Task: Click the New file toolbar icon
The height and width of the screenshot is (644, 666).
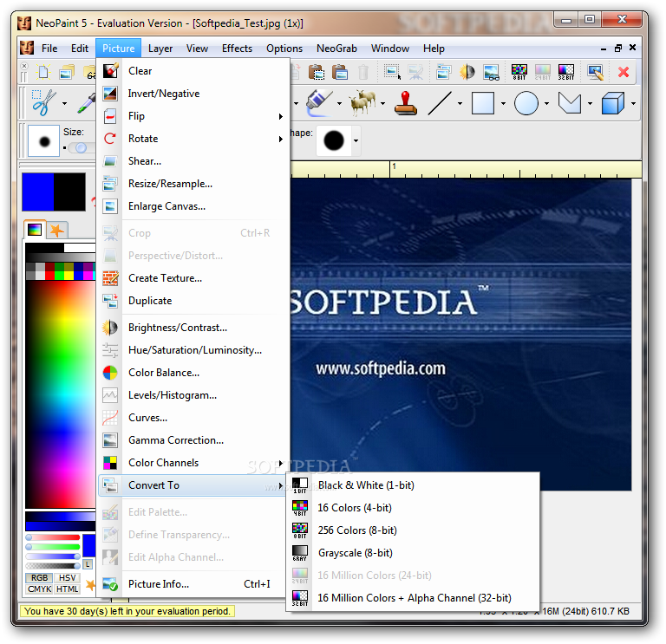Action: [43, 72]
